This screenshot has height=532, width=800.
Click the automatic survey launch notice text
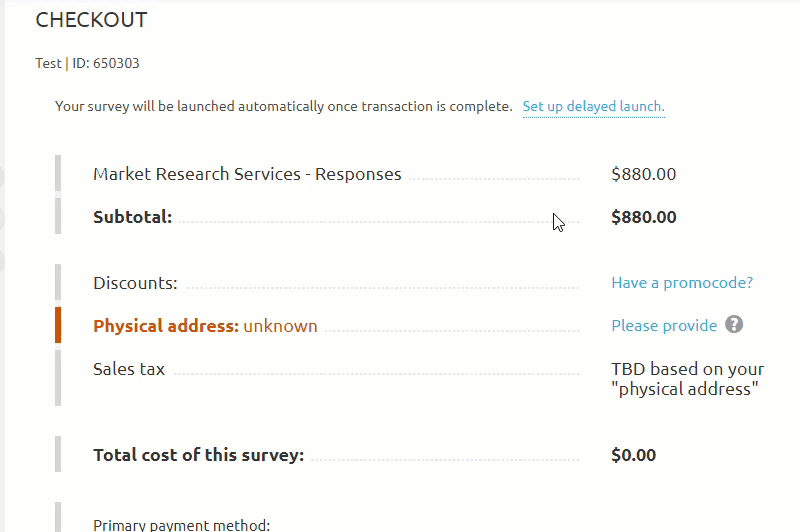click(283, 106)
